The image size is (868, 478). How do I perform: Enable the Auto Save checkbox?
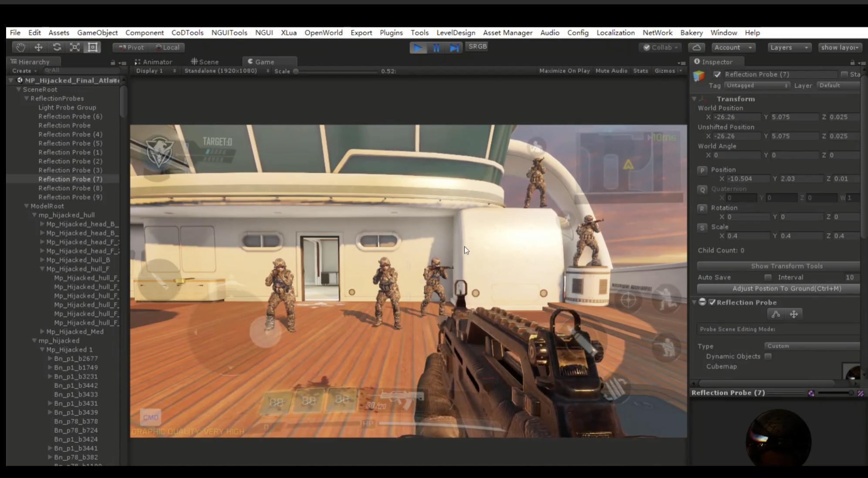[x=768, y=277]
